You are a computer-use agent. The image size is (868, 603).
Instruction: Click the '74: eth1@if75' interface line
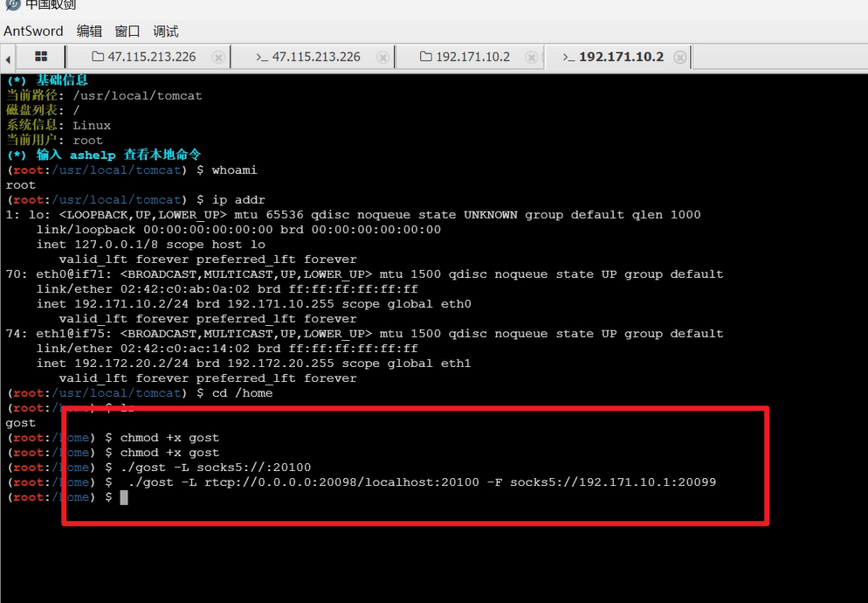364,333
